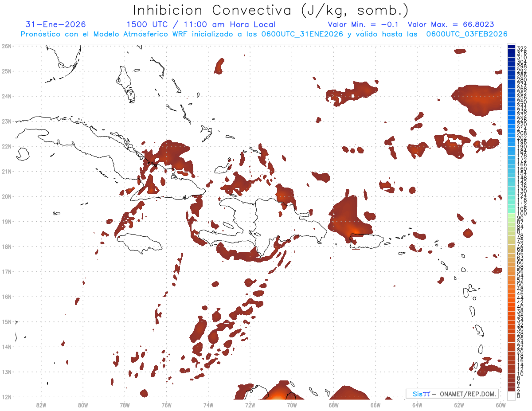The image size is (532, 411).
Task: Click the latitude label '16N'
Action: 6,297
